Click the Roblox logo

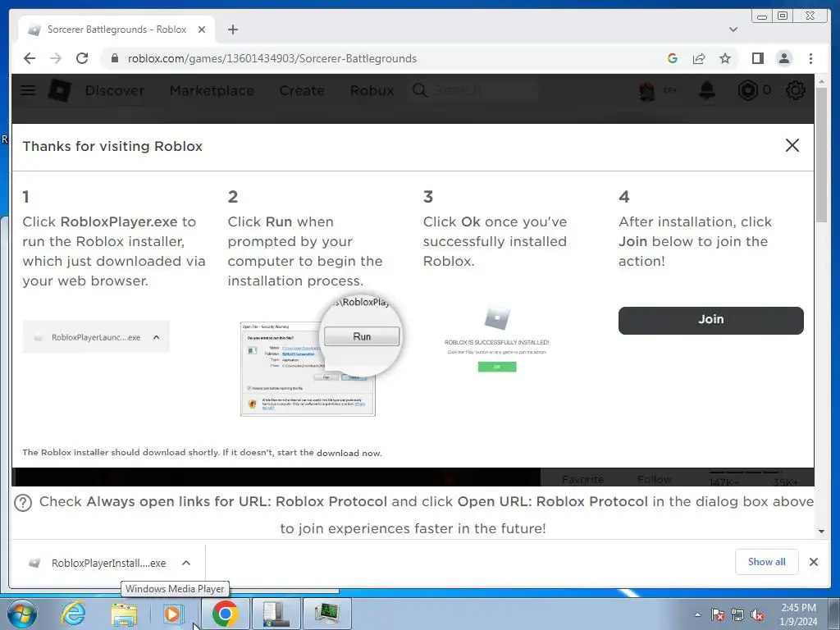point(59,90)
